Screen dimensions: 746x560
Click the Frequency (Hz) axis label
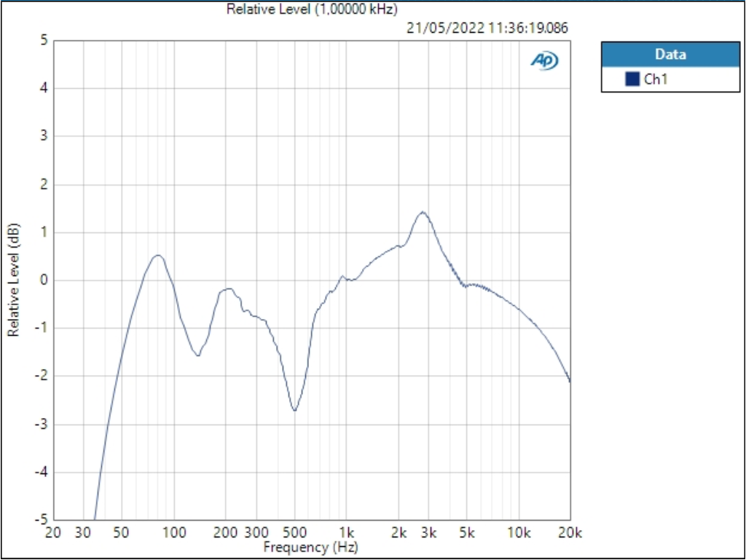pos(313,547)
